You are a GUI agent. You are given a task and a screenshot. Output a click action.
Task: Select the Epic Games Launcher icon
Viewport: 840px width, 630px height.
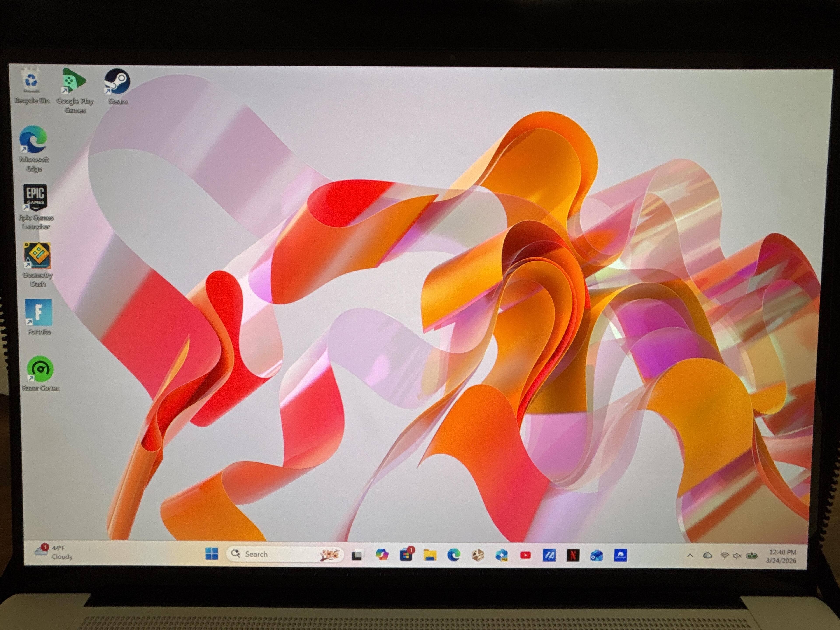pyautogui.click(x=36, y=207)
